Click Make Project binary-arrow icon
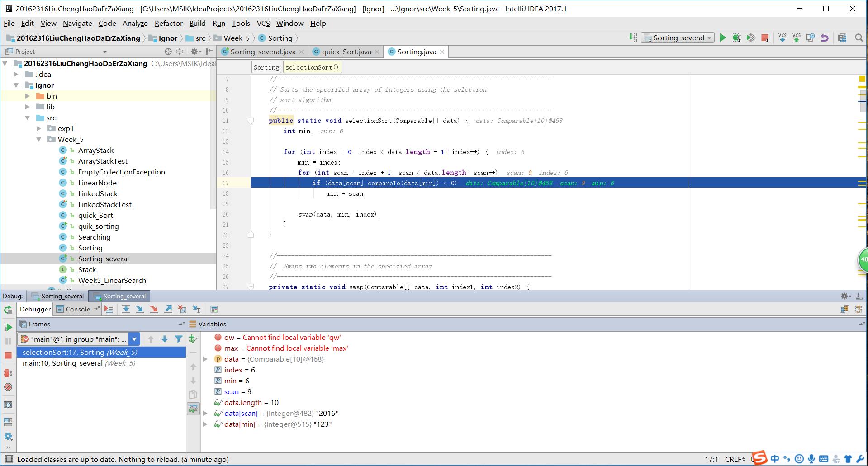The image size is (868, 466). pos(633,38)
